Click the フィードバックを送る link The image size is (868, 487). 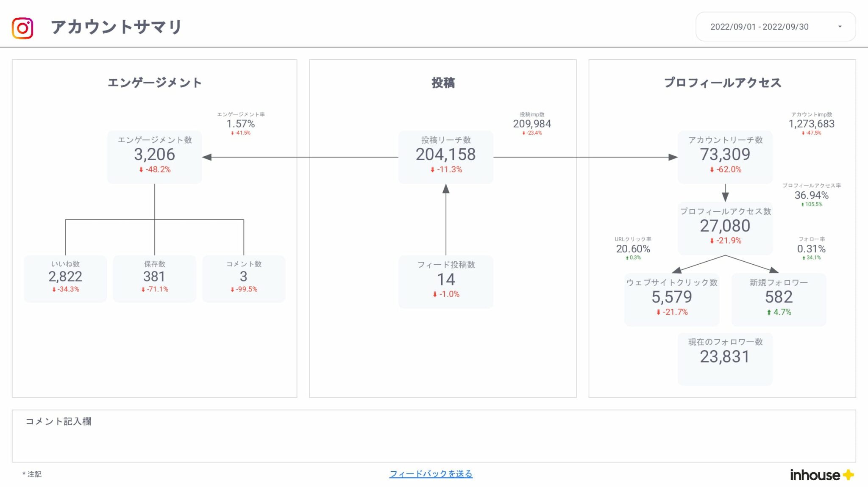click(431, 474)
